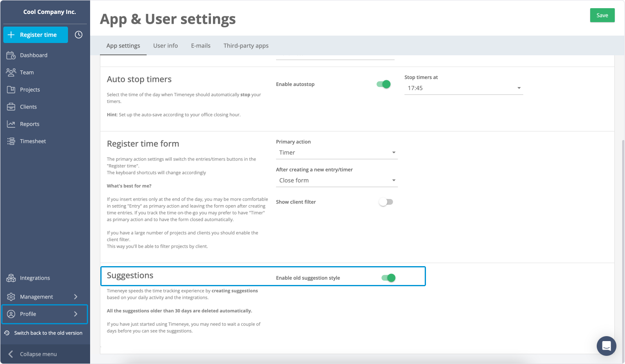
Task: Open the Team section
Action: click(x=11, y=72)
